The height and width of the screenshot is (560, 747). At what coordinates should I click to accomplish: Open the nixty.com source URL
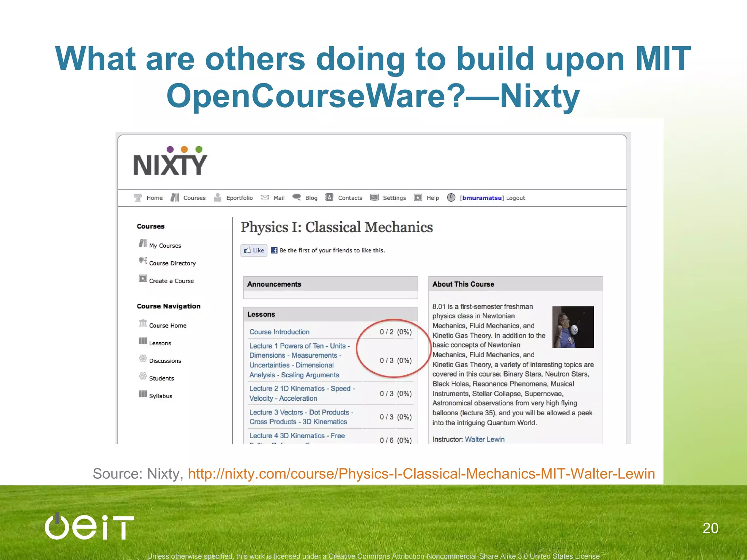coord(421,474)
